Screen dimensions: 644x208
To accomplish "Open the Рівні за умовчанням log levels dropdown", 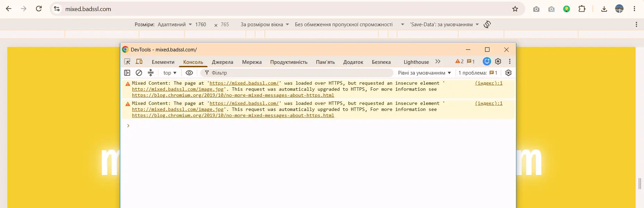I will pos(425,73).
